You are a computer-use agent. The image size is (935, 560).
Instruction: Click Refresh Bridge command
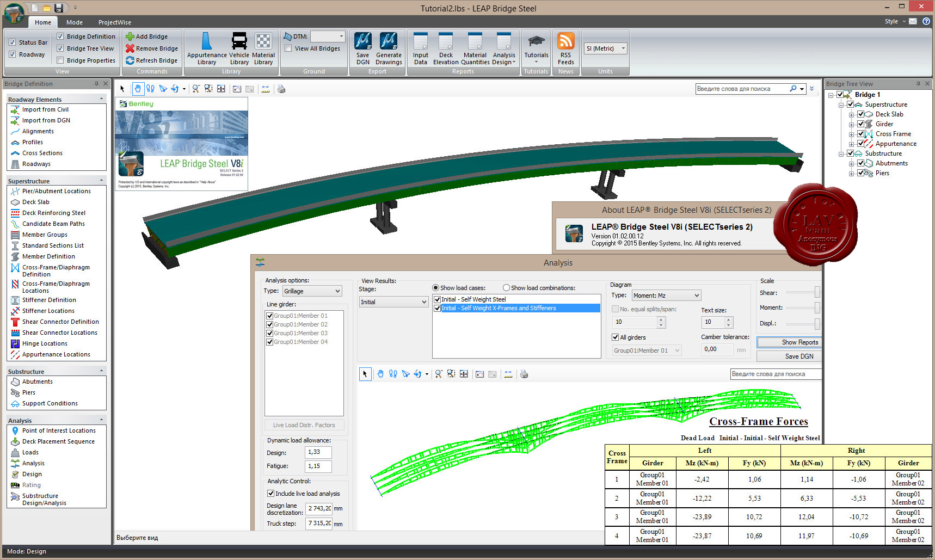(152, 60)
